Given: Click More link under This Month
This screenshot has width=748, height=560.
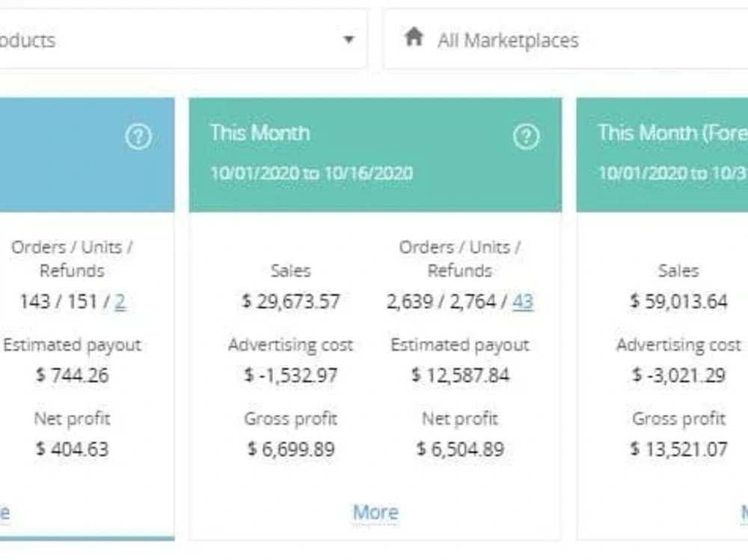Looking at the screenshot, I should pos(375,512).
